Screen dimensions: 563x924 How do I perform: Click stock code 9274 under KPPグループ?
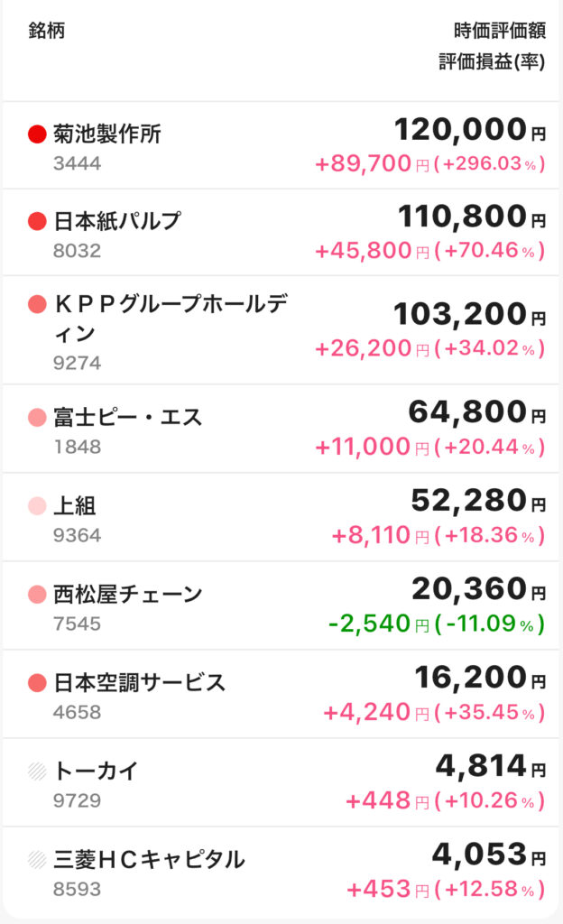click(x=78, y=363)
